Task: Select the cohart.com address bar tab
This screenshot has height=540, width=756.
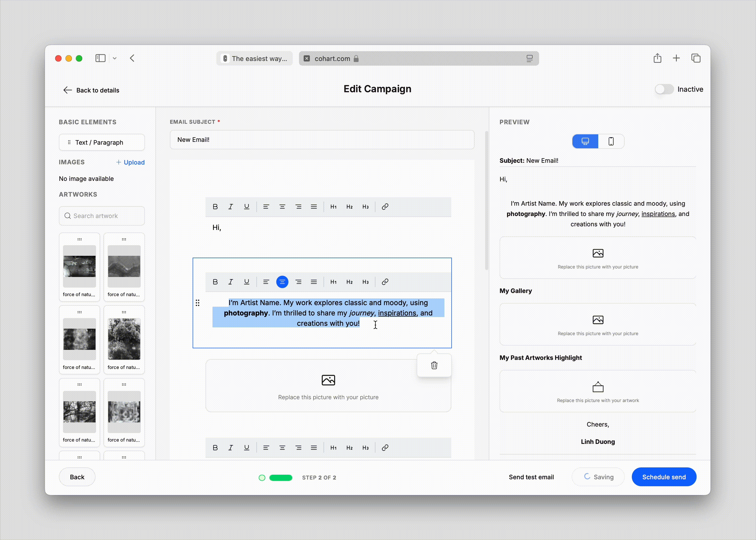Action: (x=419, y=59)
